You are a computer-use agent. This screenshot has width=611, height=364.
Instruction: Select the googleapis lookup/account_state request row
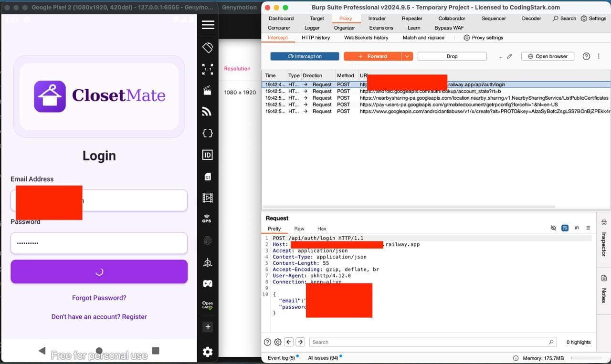pyautogui.click(x=436, y=91)
